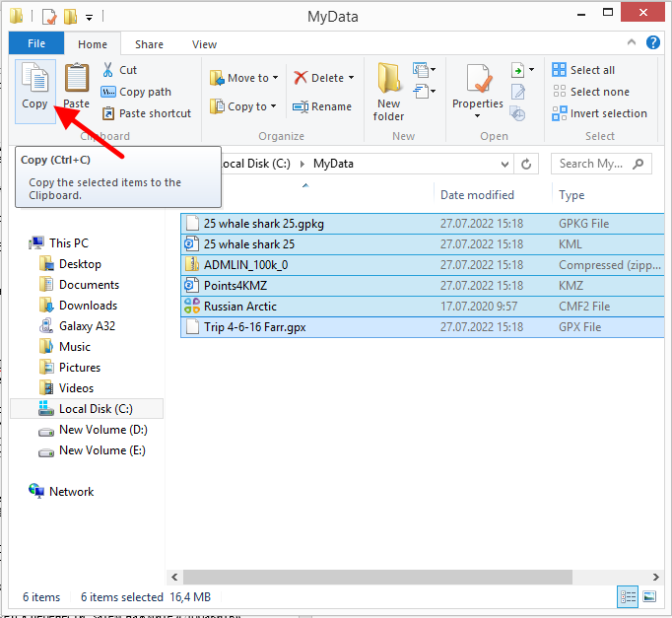The height and width of the screenshot is (618, 672).
Task: Click Invert selection in Select group
Action: point(600,113)
